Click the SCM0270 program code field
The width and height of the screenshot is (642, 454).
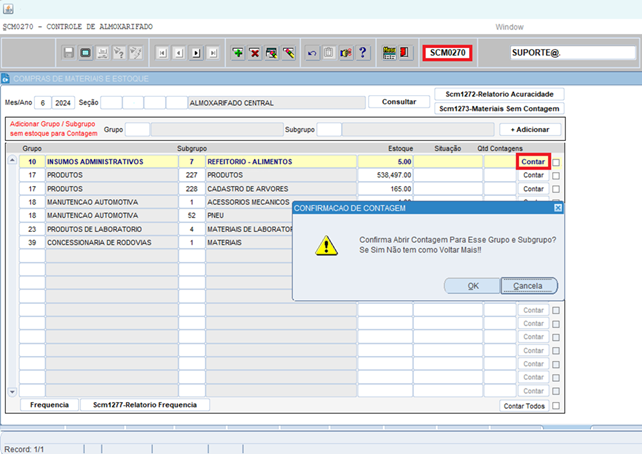448,53
